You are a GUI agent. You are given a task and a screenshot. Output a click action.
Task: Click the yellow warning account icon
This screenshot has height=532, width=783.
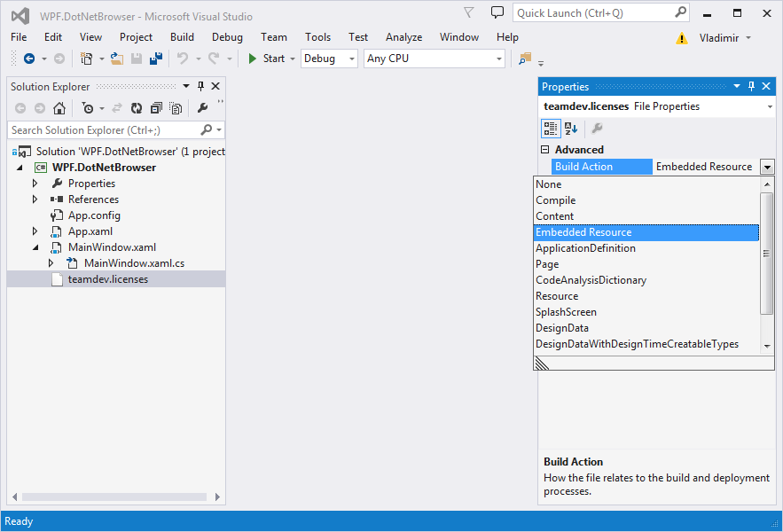pos(682,38)
